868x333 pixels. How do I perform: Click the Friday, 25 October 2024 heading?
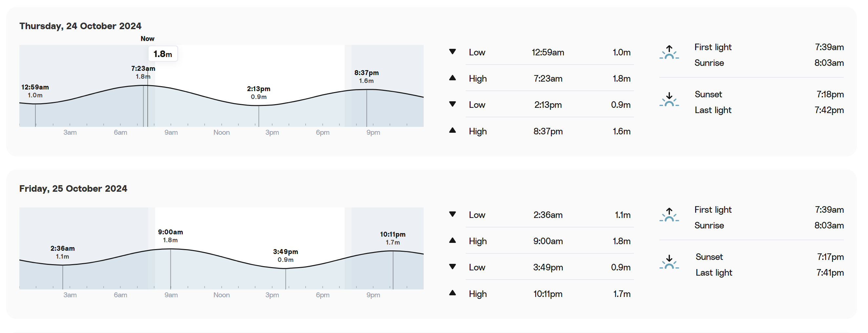coord(73,188)
